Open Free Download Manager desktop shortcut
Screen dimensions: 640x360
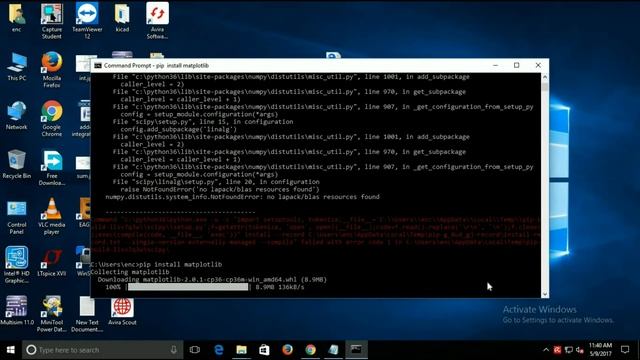pos(52,168)
